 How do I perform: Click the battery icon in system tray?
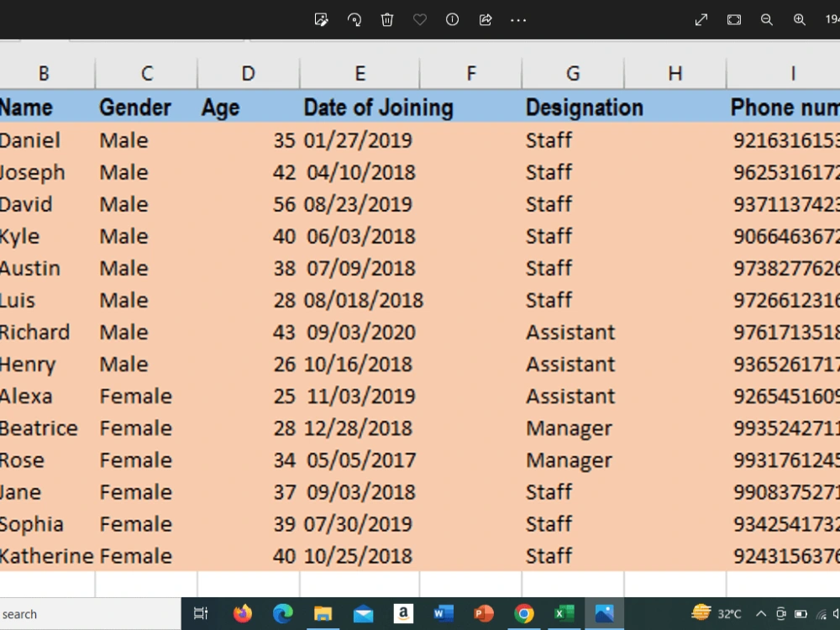[x=801, y=614]
